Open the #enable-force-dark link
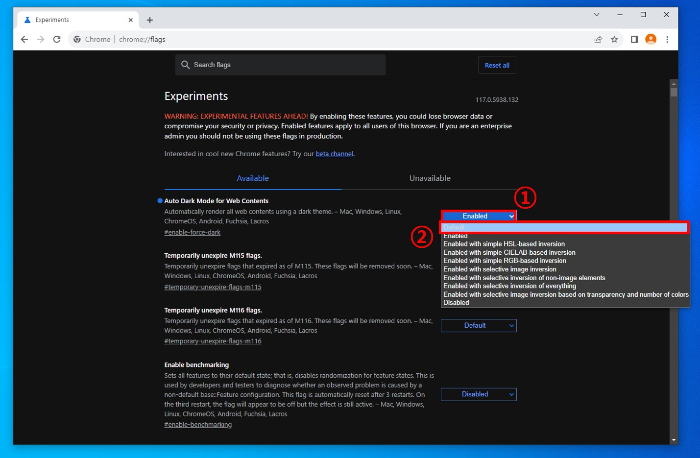Screen dimensions: 700x458 (192, 232)
